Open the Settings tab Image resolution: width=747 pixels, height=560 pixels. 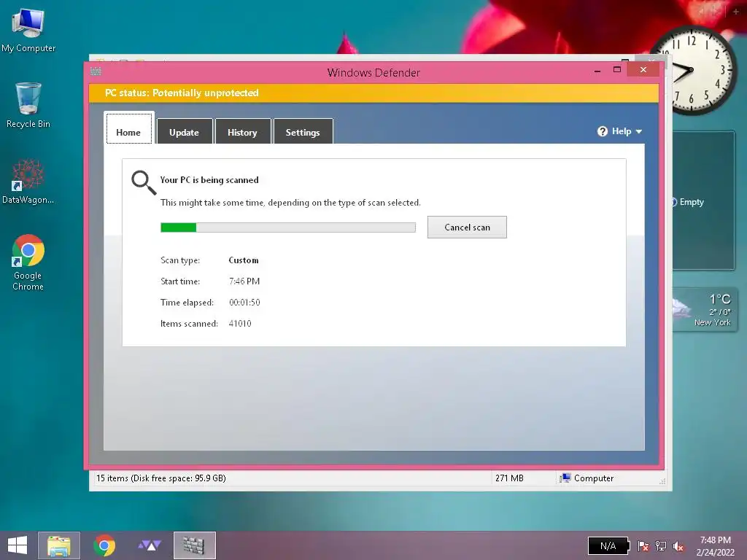[303, 131]
